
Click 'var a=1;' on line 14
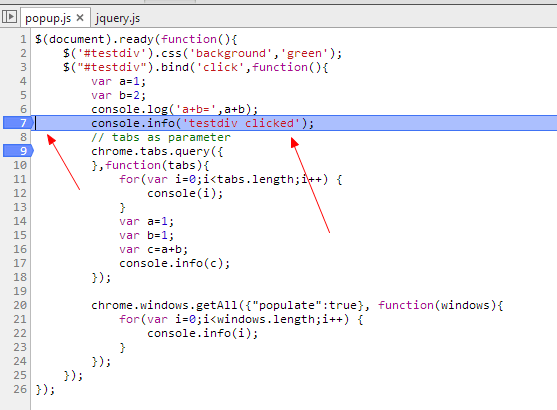pos(146,222)
